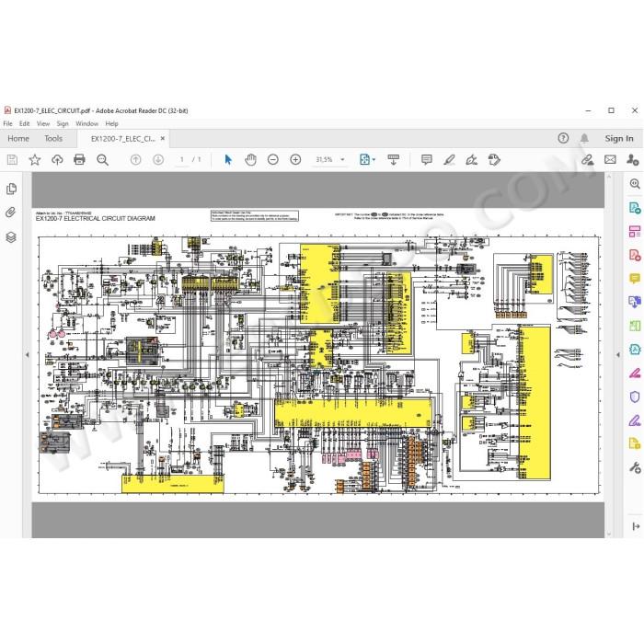Show the attachments paperclip panel
644x644 pixels.
pyautogui.click(x=11, y=213)
